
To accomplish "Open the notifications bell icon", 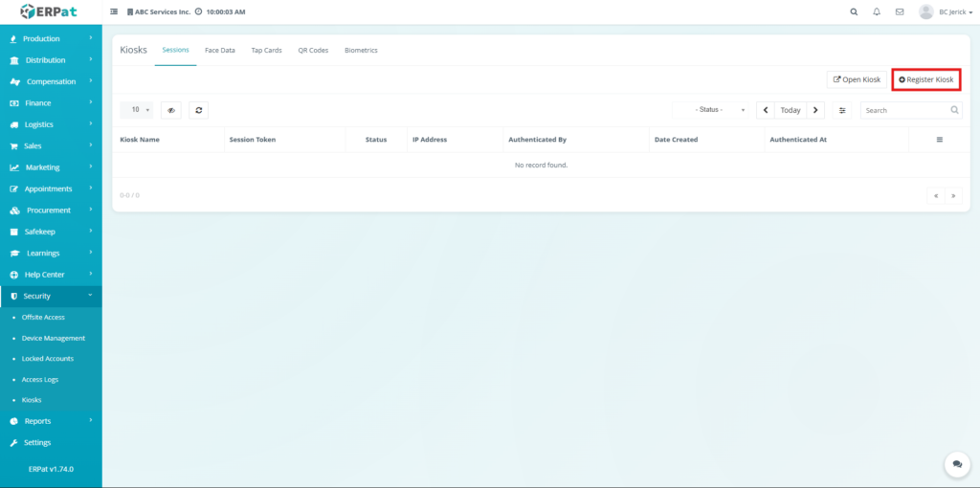I will point(877,11).
